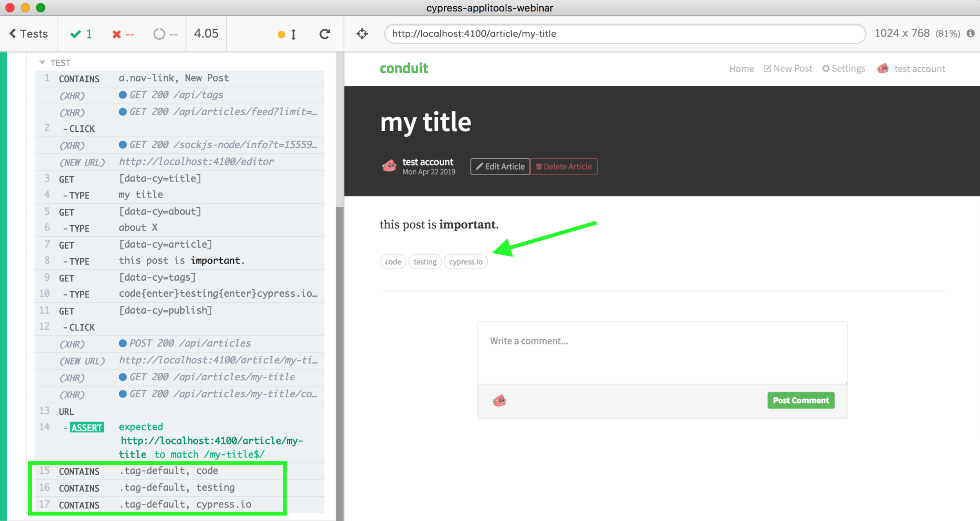Go back using the Tests chevron
The width and height of the screenshot is (980, 521).
coord(28,34)
